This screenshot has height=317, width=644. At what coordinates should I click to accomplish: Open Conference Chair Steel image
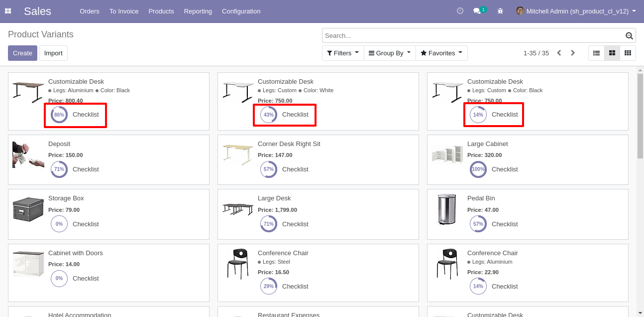point(238,264)
